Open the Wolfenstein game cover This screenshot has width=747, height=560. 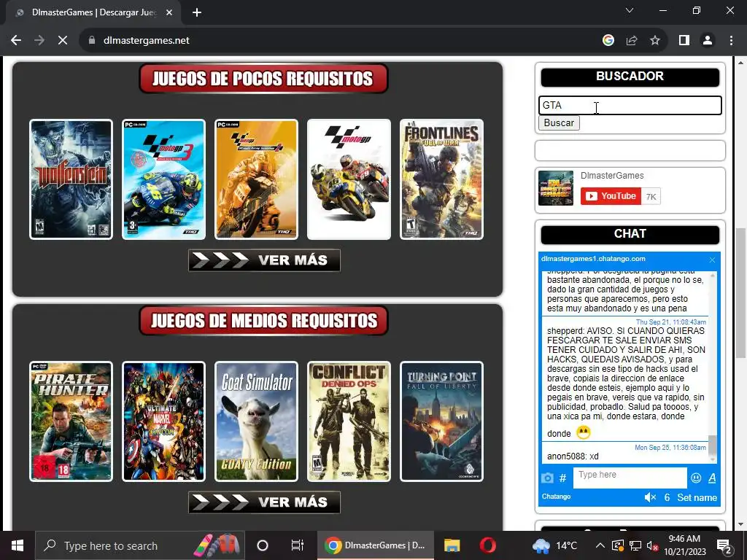71,179
